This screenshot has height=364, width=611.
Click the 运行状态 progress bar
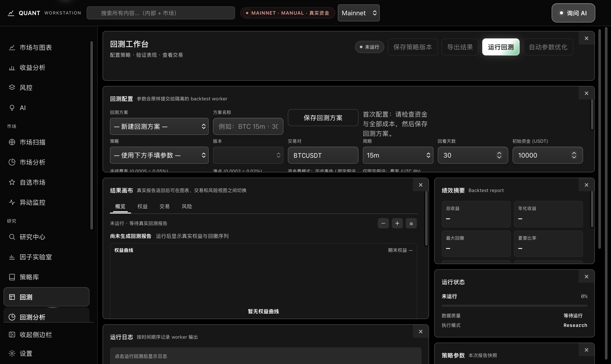[x=514, y=306]
